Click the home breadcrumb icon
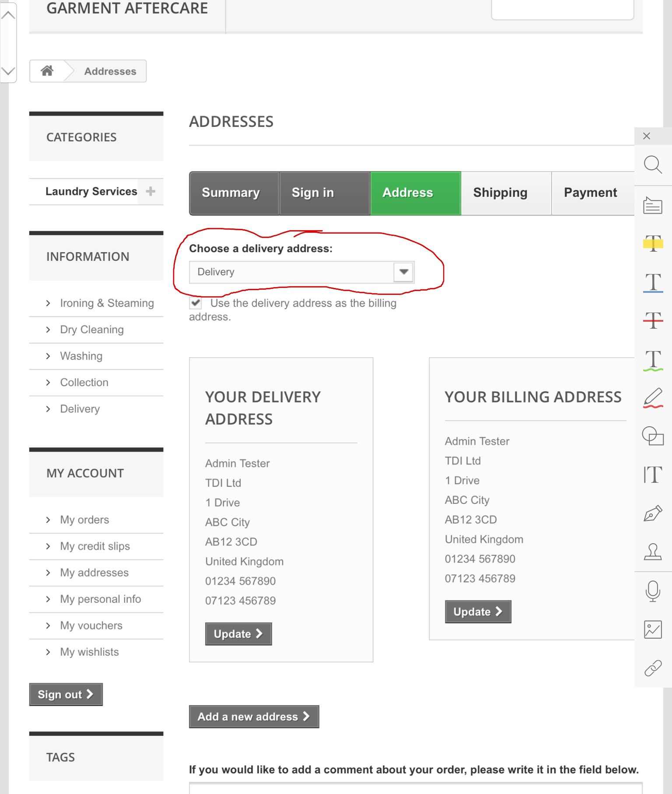672x794 pixels. click(x=47, y=71)
